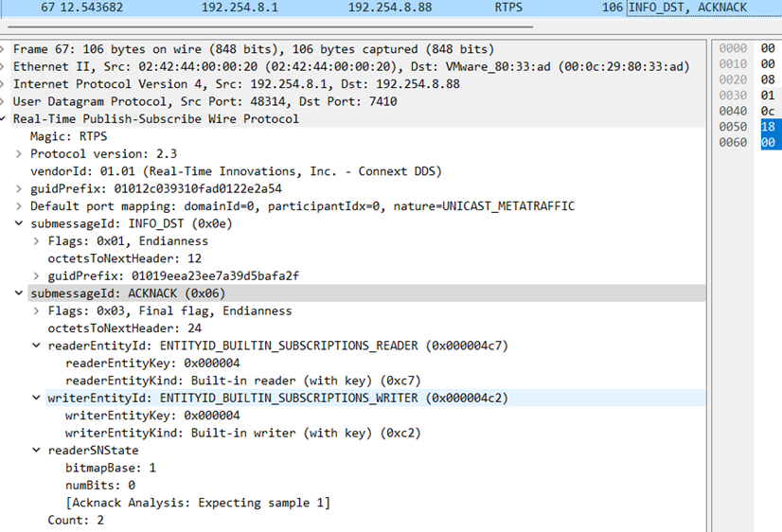Collapse the readerSNState node
This screenshot has height=532, width=782.
click(39, 451)
